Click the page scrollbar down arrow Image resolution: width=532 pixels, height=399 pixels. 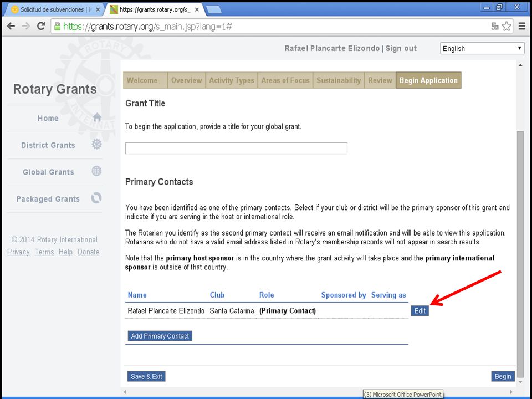pos(520,382)
